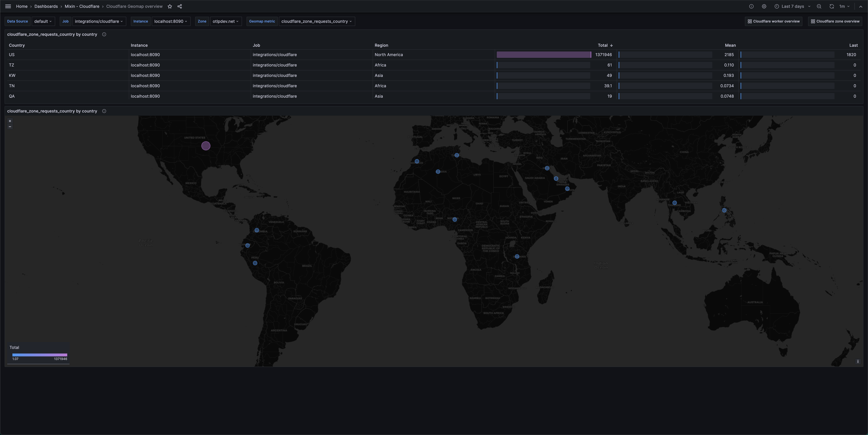The image size is (868, 435).
Task: Open the Geomap metric dropdown
Action: [x=316, y=21]
